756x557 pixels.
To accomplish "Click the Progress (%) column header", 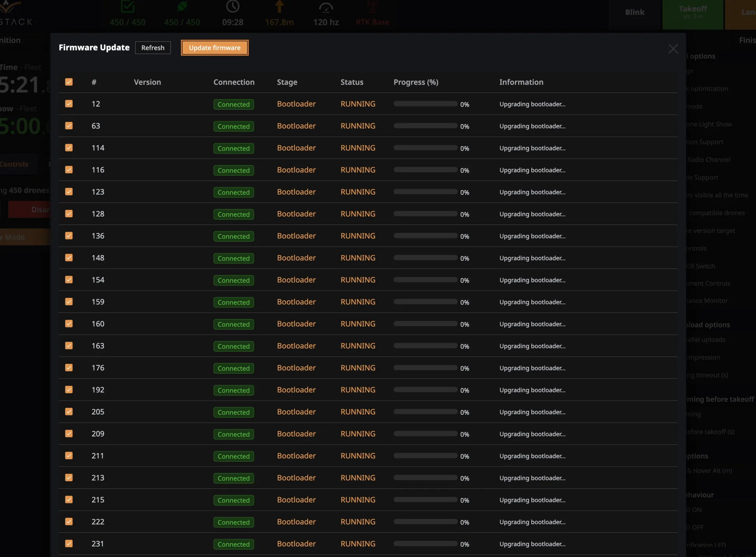I will (416, 82).
